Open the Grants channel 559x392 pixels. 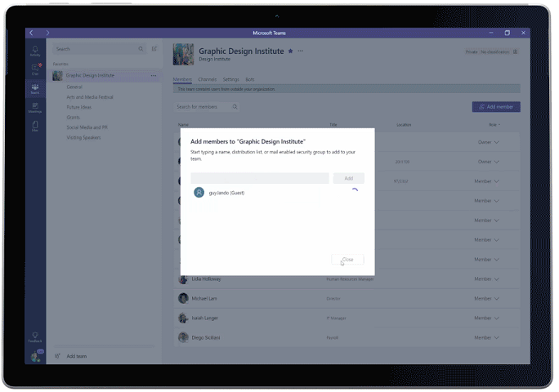click(x=73, y=118)
